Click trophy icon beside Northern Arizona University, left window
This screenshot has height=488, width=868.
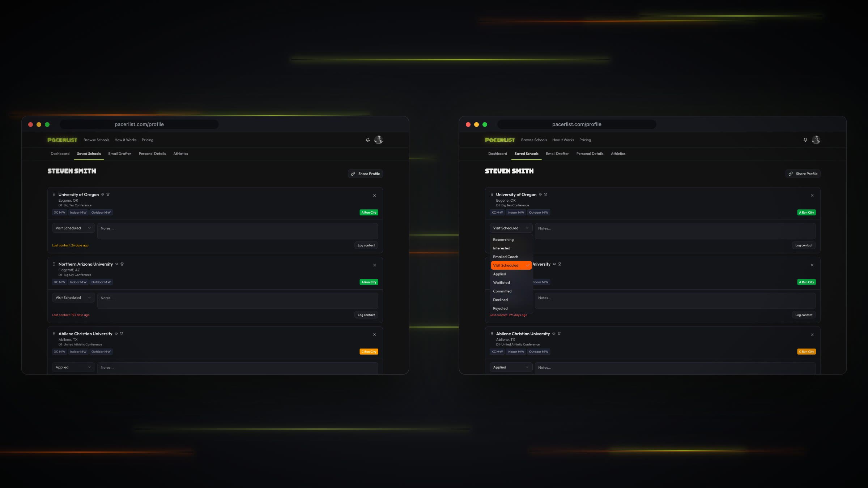[x=122, y=264]
